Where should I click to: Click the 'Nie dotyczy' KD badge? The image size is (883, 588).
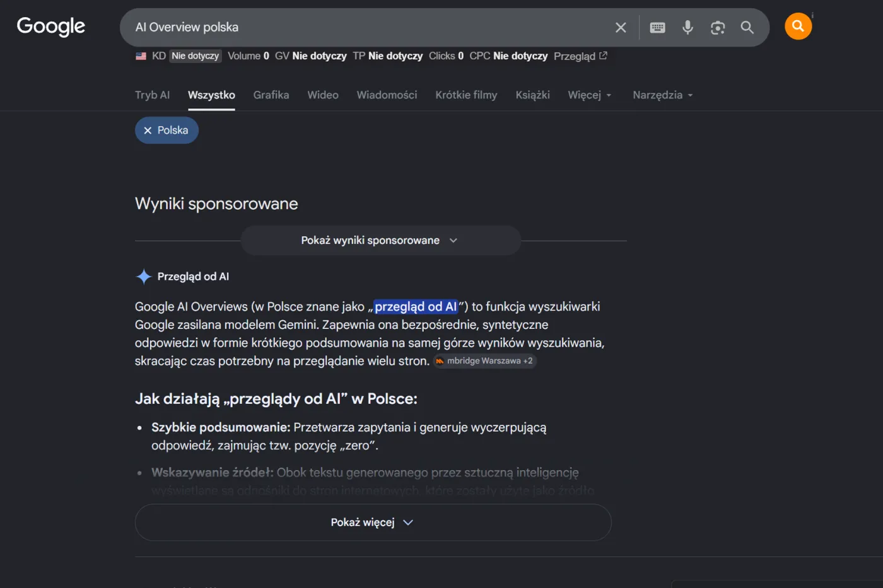pos(196,56)
